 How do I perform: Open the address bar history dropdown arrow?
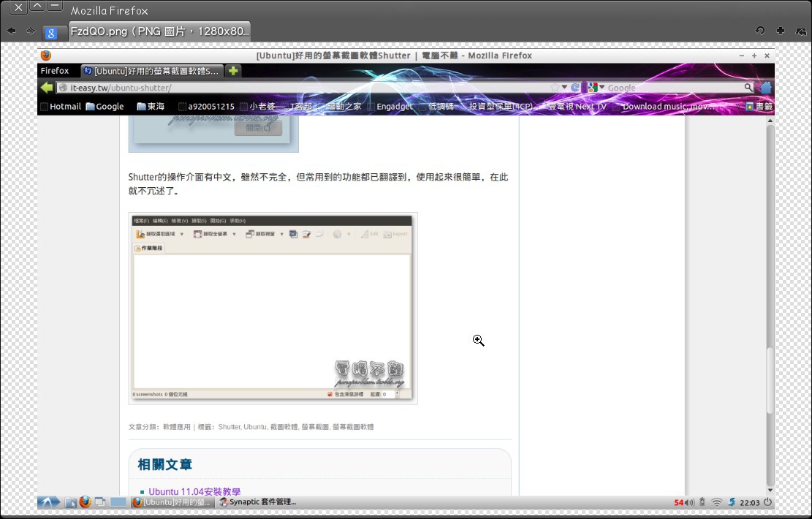pos(564,87)
